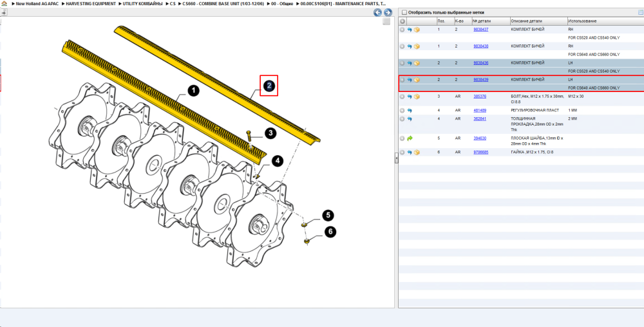Select callout 1 on the diagram

(193, 91)
